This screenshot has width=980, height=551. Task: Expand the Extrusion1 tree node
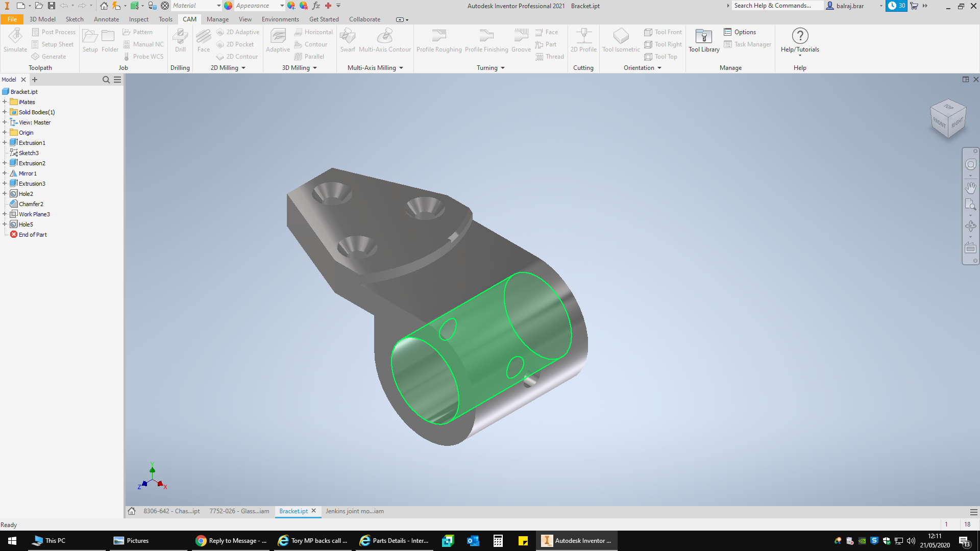5,143
